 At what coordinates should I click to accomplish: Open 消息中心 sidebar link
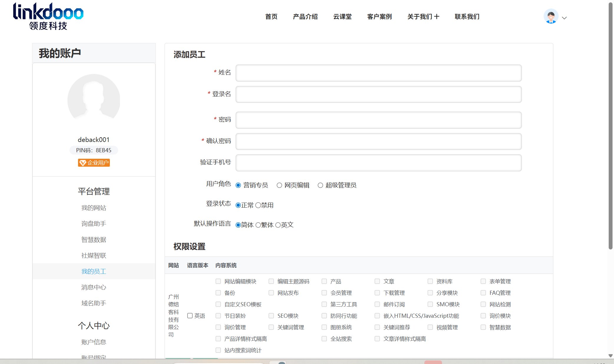pos(94,287)
